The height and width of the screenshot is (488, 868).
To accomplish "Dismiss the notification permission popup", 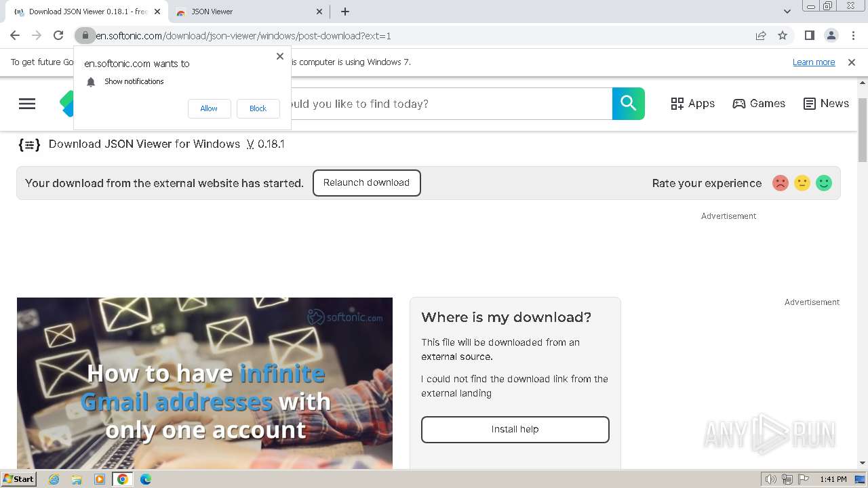I will (280, 56).
